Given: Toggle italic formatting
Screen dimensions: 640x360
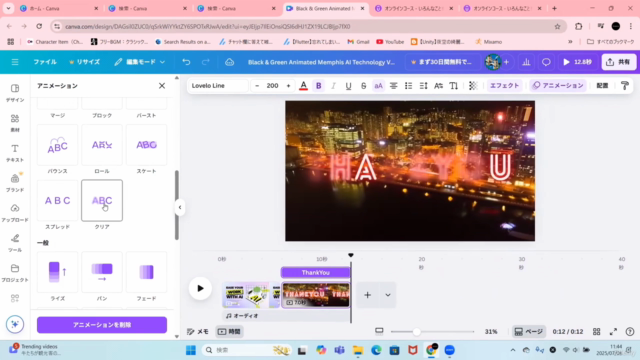Looking at the screenshot, I should 333,86.
